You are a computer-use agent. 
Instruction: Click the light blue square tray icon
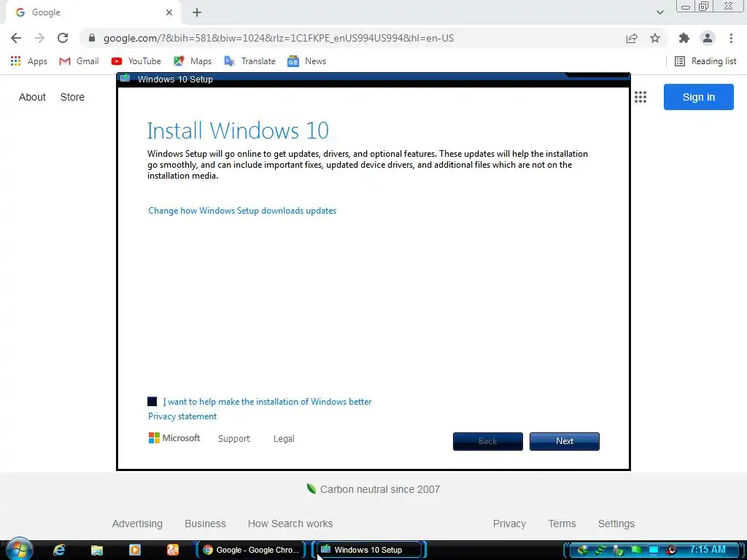point(654,550)
